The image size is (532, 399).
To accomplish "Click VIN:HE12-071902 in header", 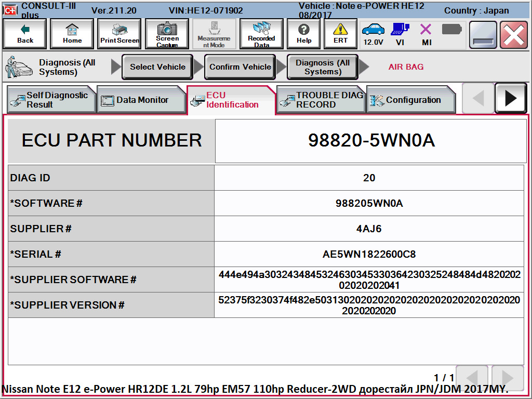I will [x=206, y=10].
